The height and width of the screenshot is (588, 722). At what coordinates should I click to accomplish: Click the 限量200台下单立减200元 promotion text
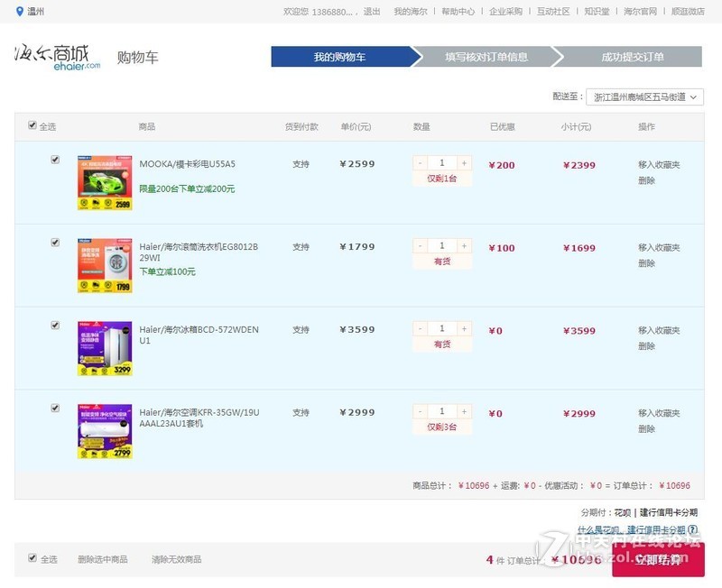tap(187, 188)
